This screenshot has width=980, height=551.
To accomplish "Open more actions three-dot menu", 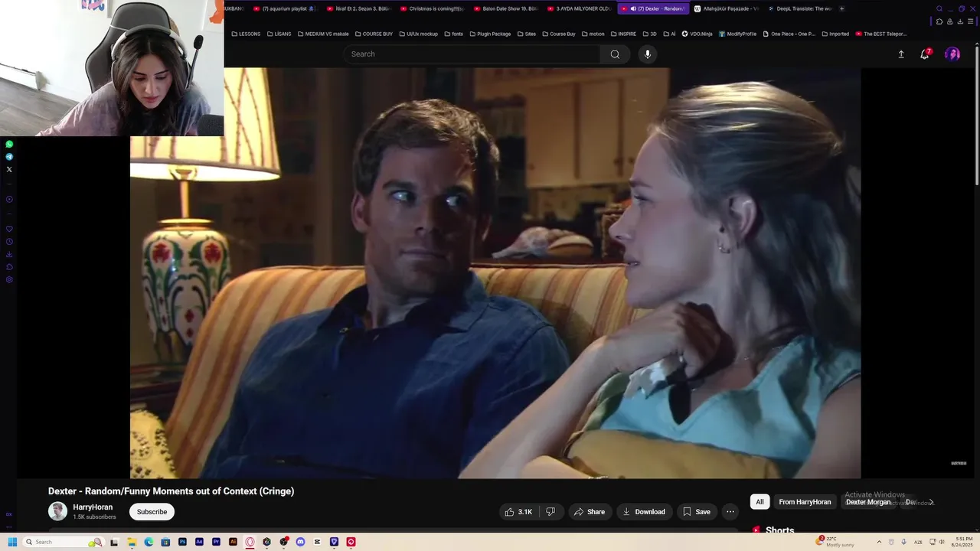I will tap(730, 512).
